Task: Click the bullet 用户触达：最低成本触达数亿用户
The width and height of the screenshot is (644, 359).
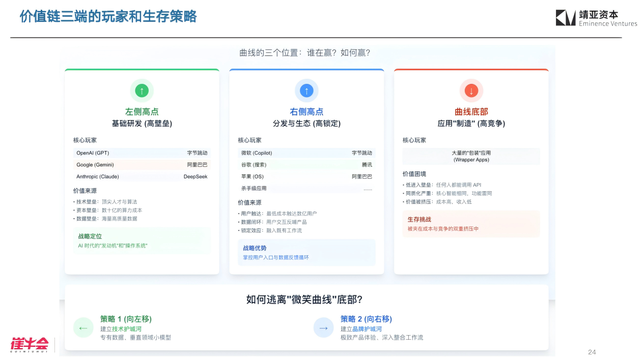Action: click(x=277, y=214)
